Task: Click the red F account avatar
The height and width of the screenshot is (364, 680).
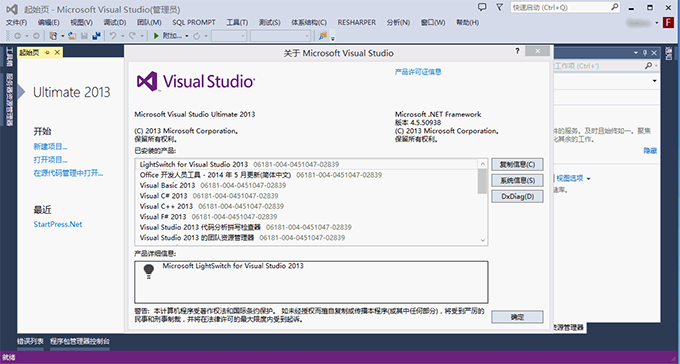Action: [x=668, y=23]
